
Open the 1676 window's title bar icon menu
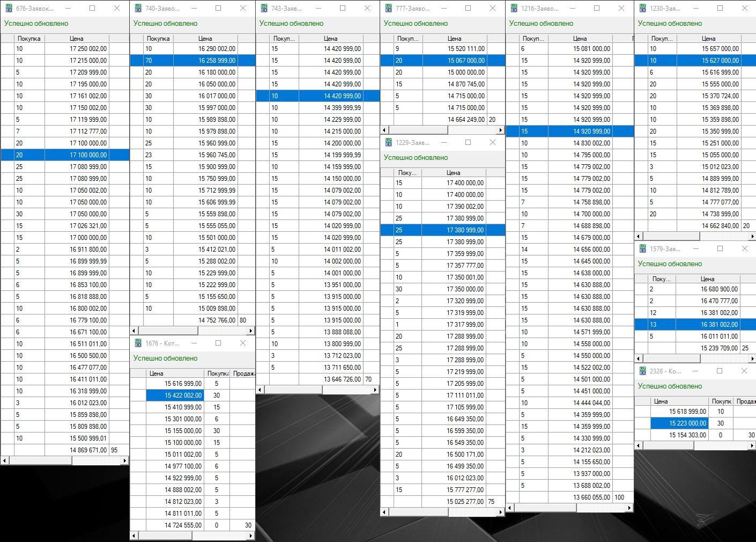[x=138, y=343]
